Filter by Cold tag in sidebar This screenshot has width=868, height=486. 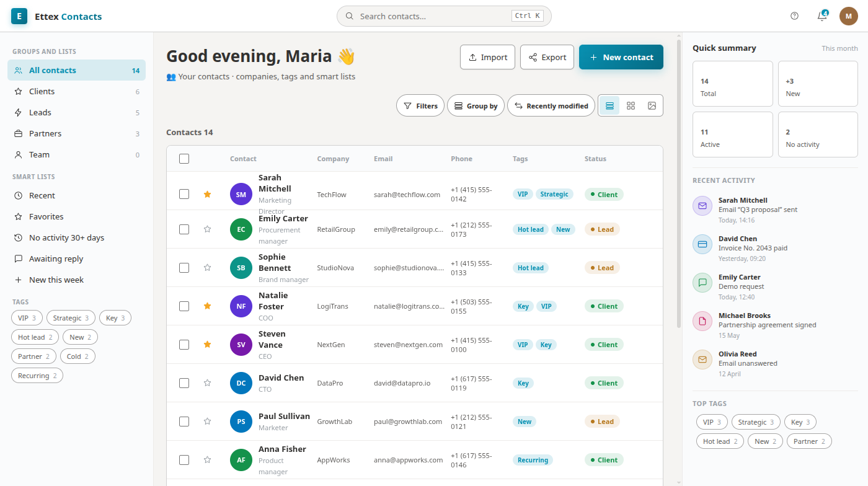point(77,356)
